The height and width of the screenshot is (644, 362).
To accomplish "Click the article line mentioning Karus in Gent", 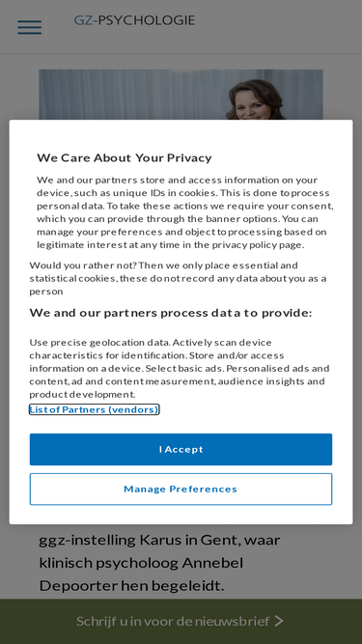I will pos(159,540).
